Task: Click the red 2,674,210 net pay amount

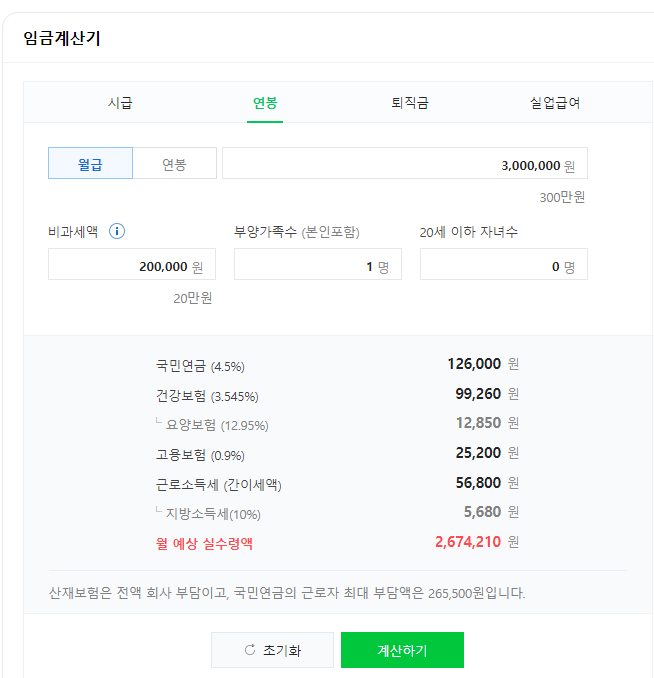Action: (468, 542)
